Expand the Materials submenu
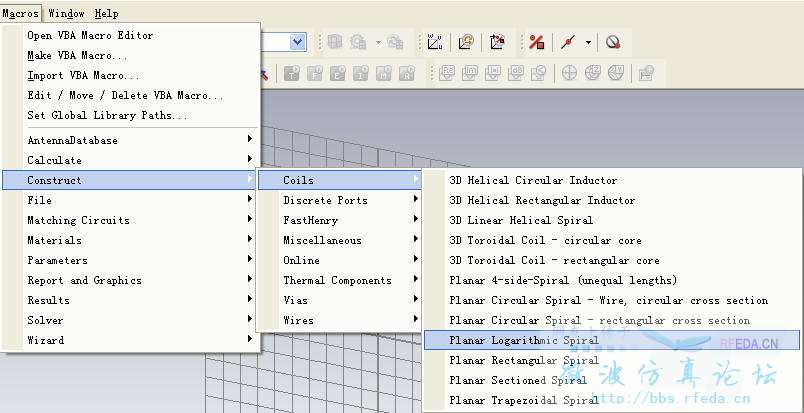 (131, 240)
